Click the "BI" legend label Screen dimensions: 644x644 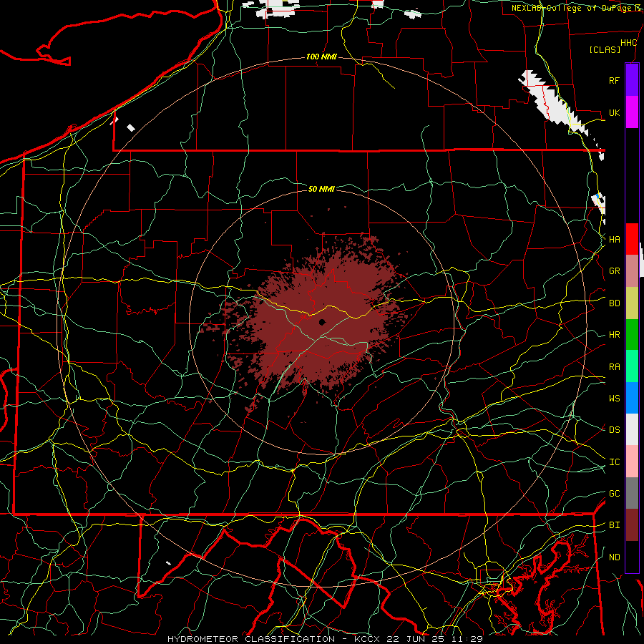coord(614,525)
